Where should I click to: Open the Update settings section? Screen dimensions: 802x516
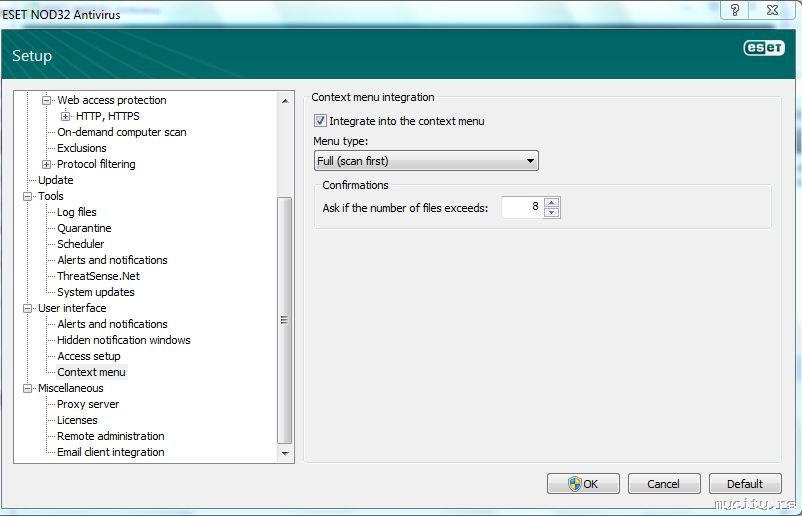pos(56,180)
